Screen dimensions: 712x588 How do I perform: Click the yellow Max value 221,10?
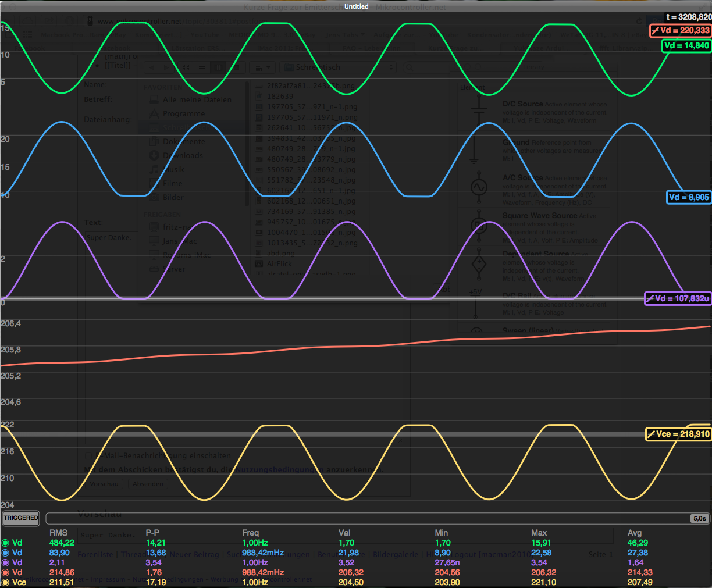(543, 582)
